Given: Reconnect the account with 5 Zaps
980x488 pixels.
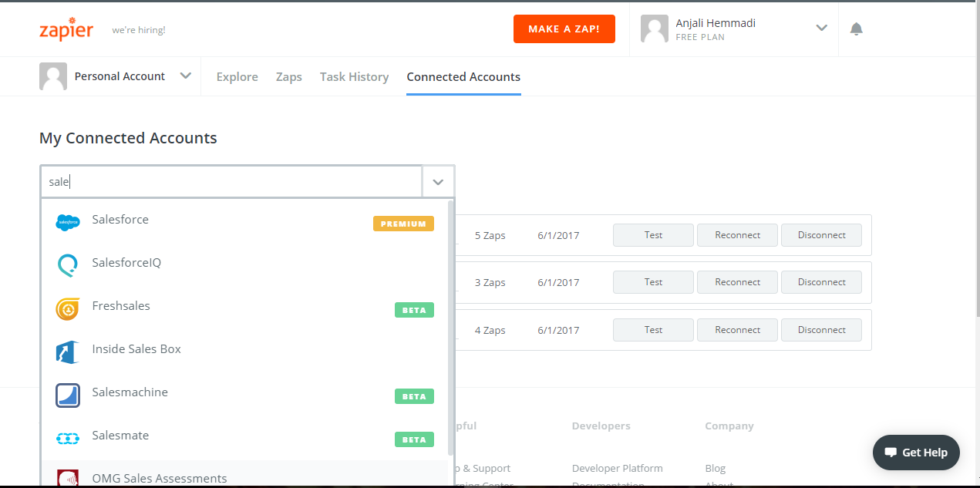Looking at the screenshot, I should [x=738, y=235].
